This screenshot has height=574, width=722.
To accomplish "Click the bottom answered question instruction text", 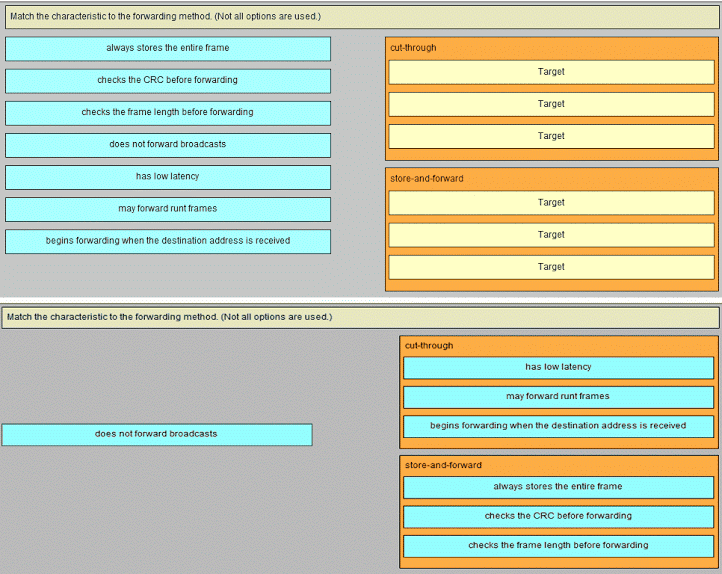I will [169, 317].
